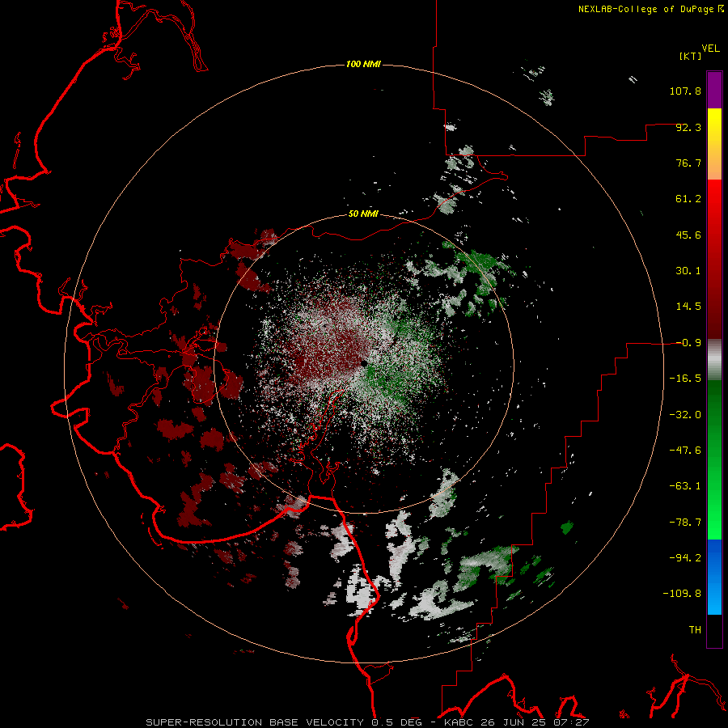
Task: Click the -78.7 velocity scale value
Action: click(685, 523)
